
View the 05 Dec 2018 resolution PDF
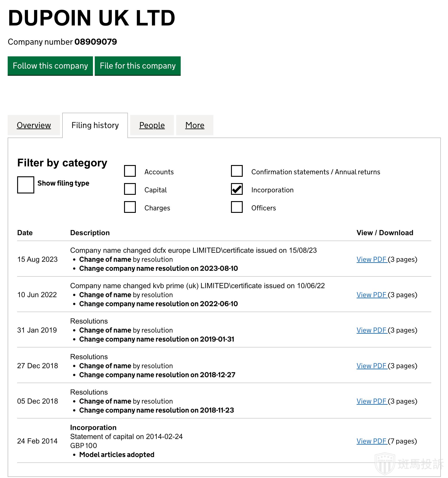click(x=372, y=401)
